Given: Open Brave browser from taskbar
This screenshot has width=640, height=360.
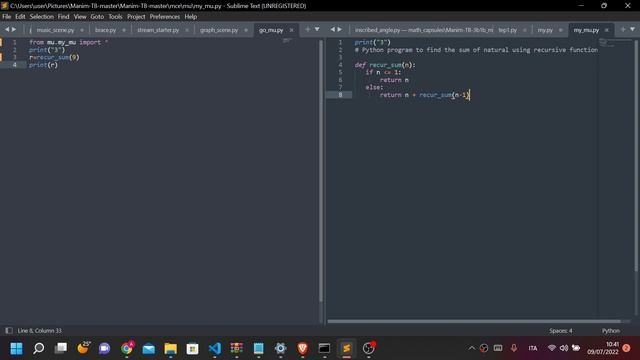Looking at the screenshot, I should [x=302, y=349].
